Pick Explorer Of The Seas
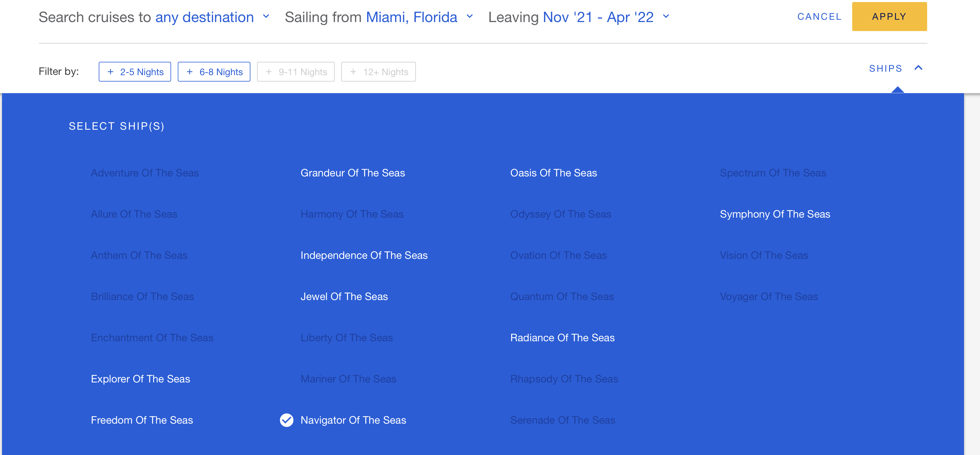Image resolution: width=980 pixels, height=455 pixels. point(140,379)
